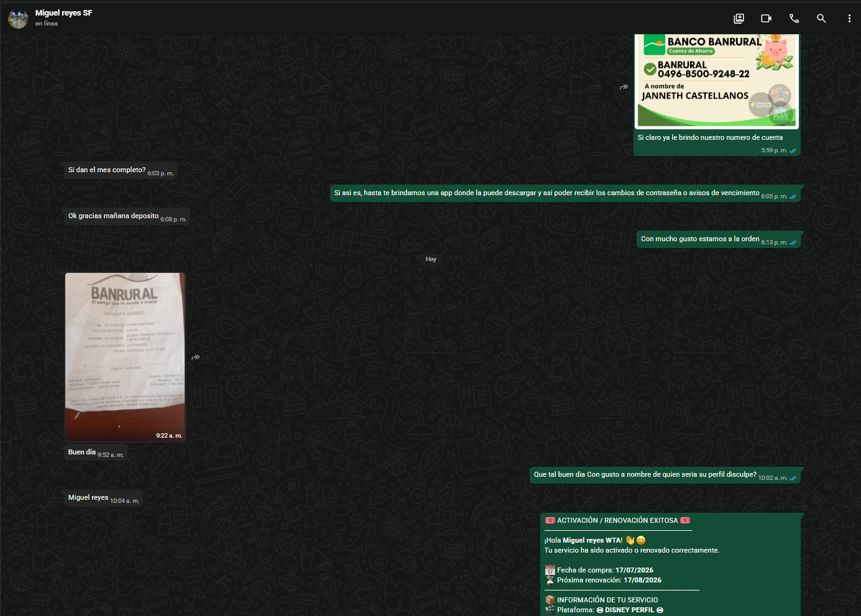Open the Banco Banrural account number image

coord(717,81)
